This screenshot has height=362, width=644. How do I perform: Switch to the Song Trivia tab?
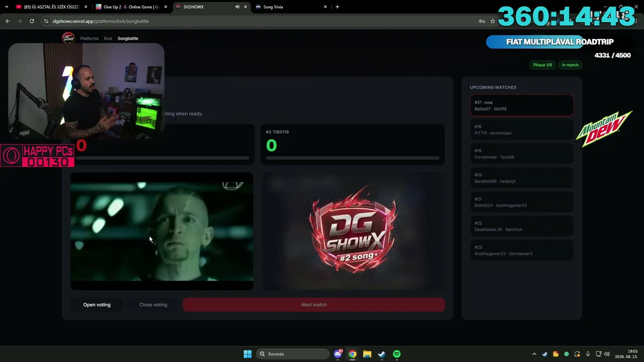pos(291,7)
